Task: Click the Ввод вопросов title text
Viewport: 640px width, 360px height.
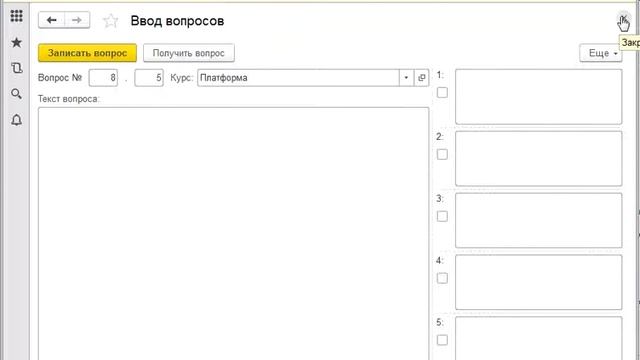Action: (x=177, y=21)
